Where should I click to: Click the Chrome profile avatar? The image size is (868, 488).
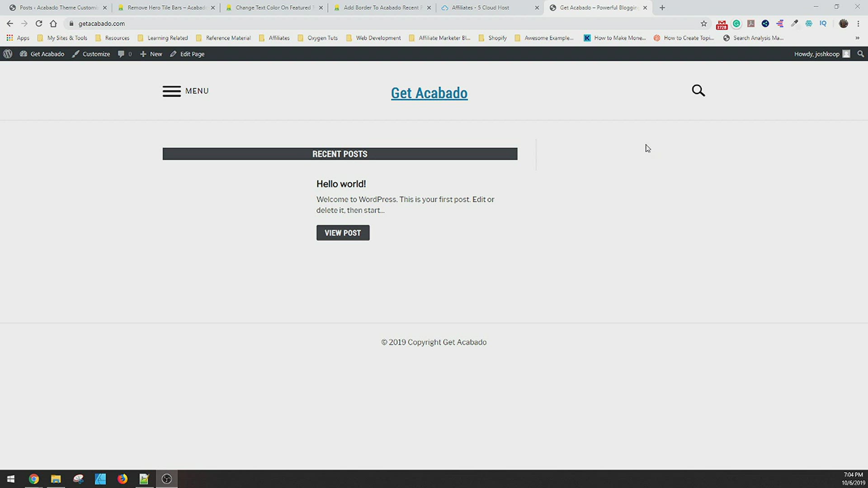844,23
